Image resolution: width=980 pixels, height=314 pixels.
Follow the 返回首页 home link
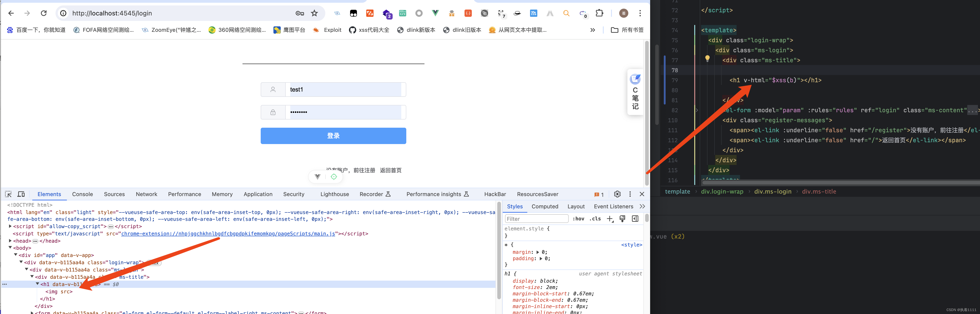pos(391,170)
